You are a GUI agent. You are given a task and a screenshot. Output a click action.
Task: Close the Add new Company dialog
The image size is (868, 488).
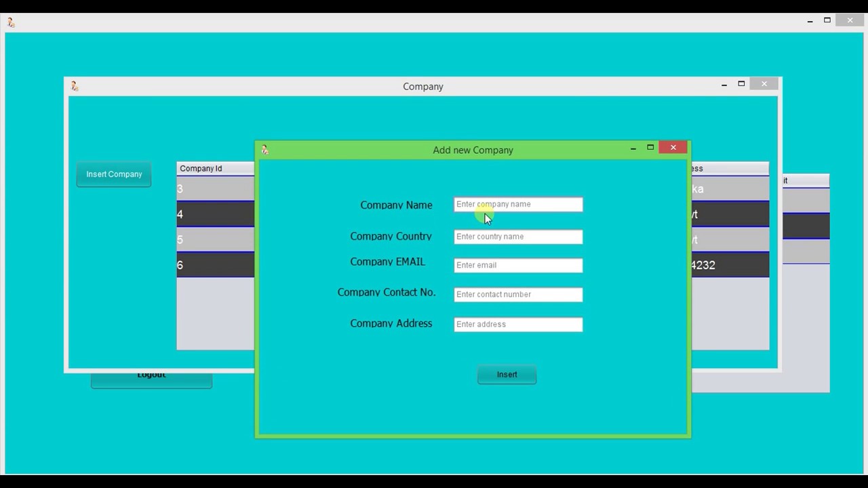[x=673, y=148]
